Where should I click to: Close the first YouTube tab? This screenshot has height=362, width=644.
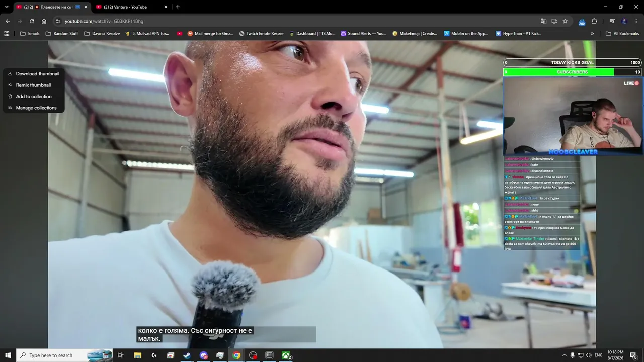click(86, 7)
